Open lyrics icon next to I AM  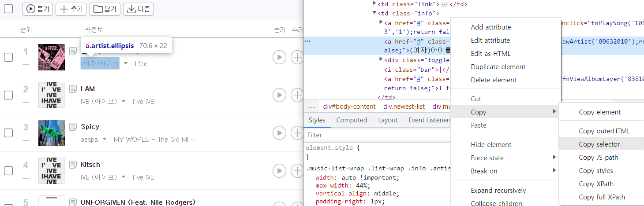(x=73, y=89)
